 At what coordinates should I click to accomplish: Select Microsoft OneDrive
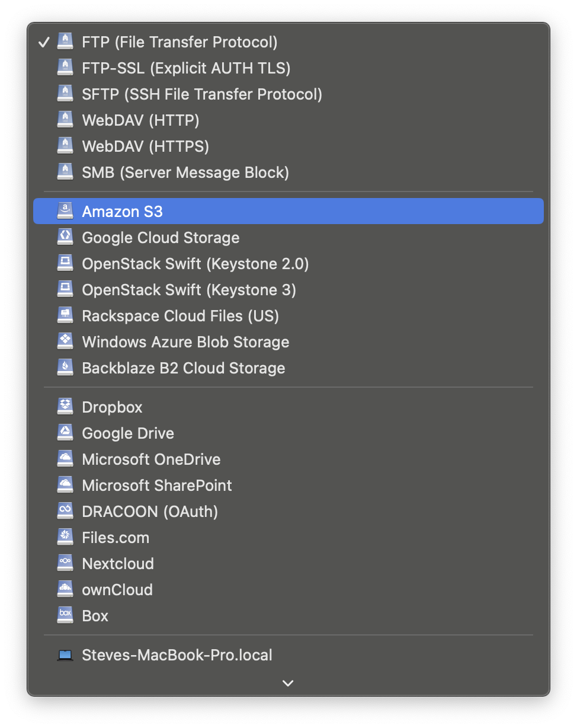(288, 459)
